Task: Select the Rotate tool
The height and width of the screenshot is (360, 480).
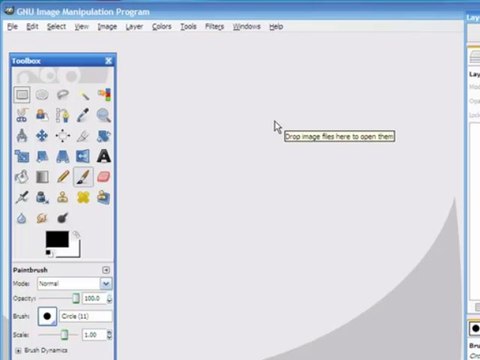Action: (x=104, y=136)
